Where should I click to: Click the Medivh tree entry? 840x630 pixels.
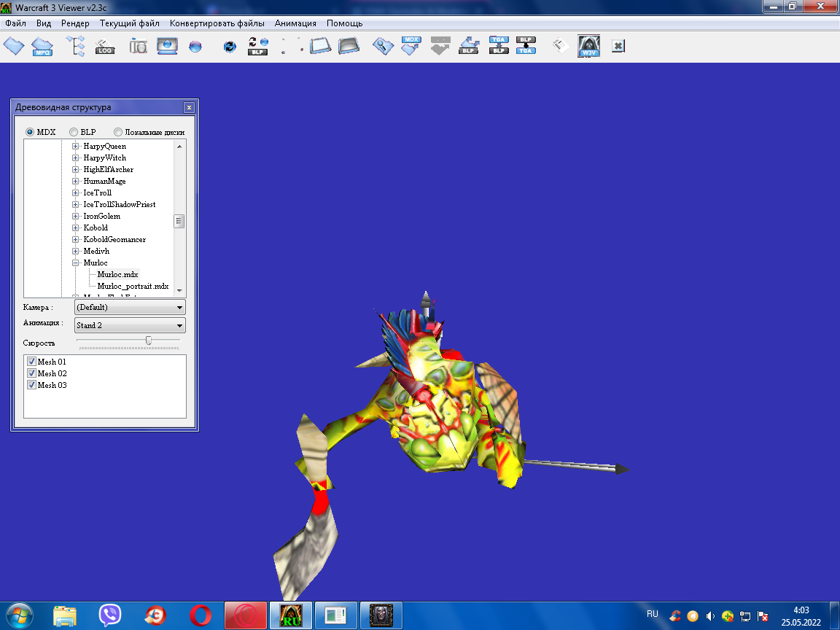(x=96, y=252)
